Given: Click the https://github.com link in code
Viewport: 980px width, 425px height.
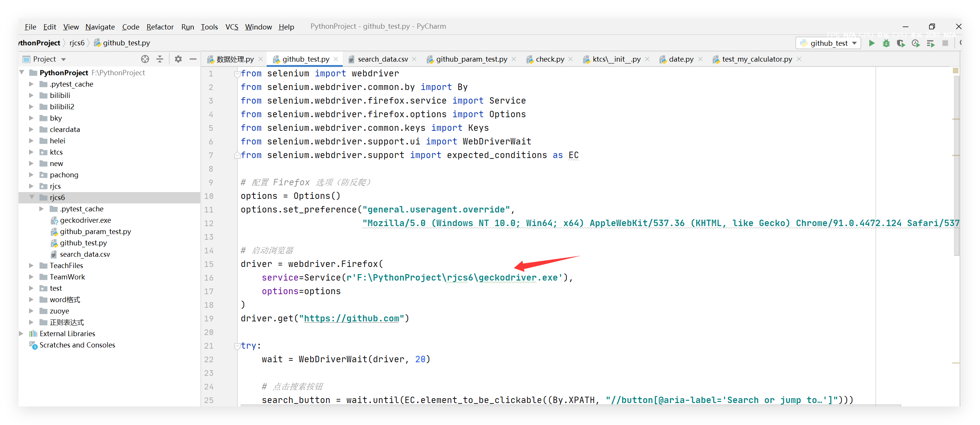Looking at the screenshot, I should coord(351,318).
